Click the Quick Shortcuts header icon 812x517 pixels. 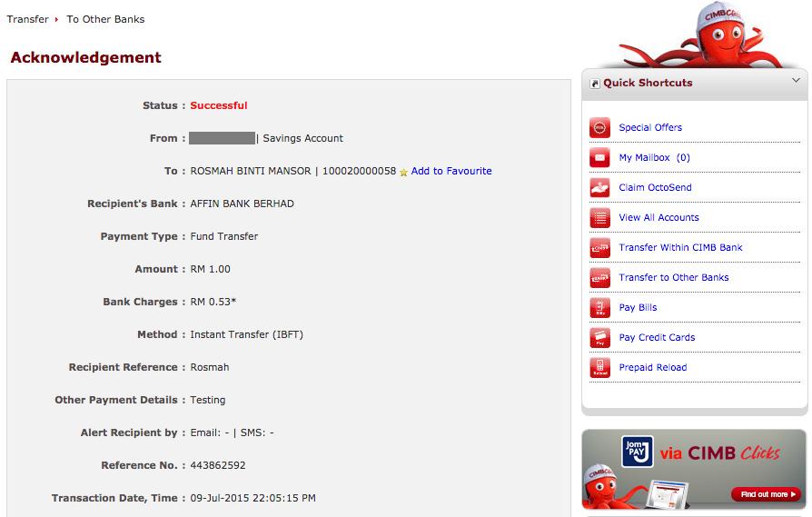point(595,84)
